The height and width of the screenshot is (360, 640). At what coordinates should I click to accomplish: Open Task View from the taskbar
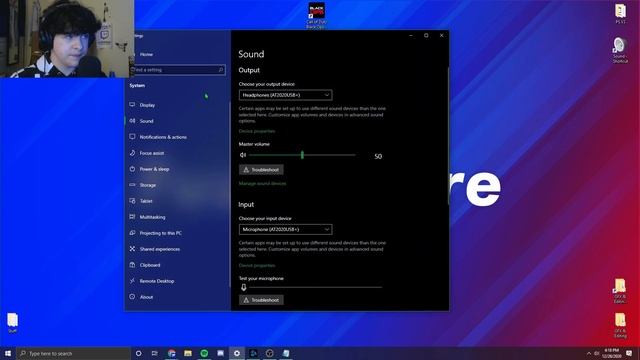click(155, 353)
